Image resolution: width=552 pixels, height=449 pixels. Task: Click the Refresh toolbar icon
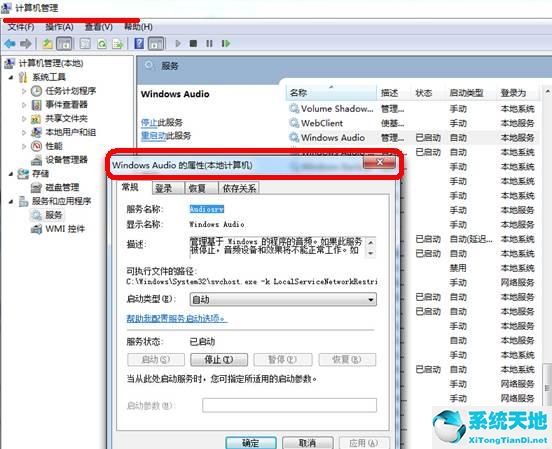(x=102, y=44)
